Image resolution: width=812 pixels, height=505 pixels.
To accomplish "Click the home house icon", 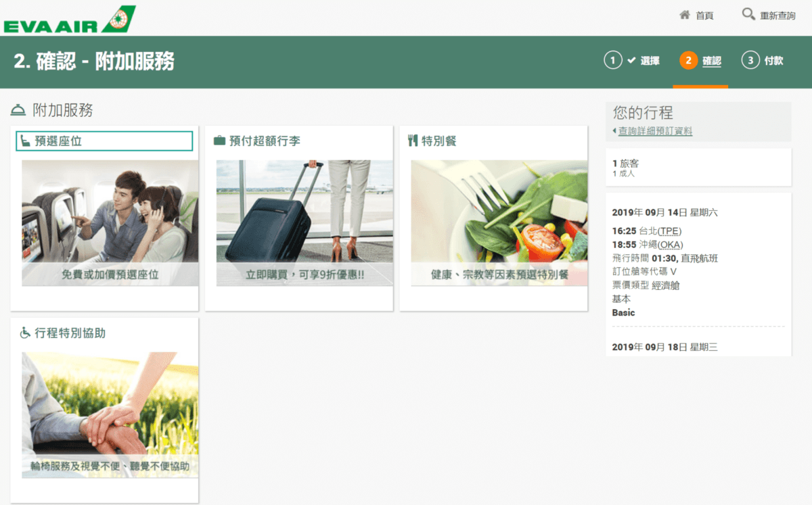I will pos(685,14).
